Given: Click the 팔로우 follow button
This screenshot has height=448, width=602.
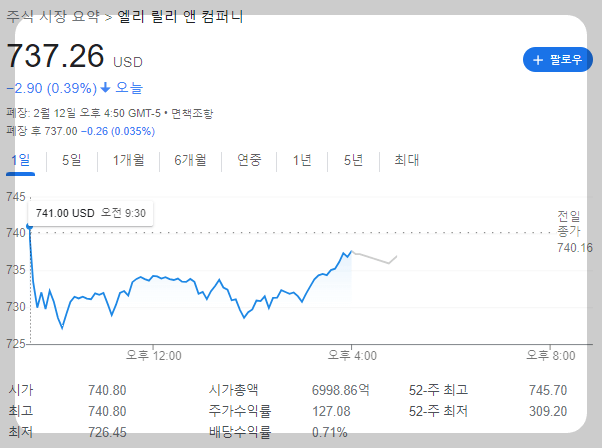Looking at the screenshot, I should tap(557, 60).
